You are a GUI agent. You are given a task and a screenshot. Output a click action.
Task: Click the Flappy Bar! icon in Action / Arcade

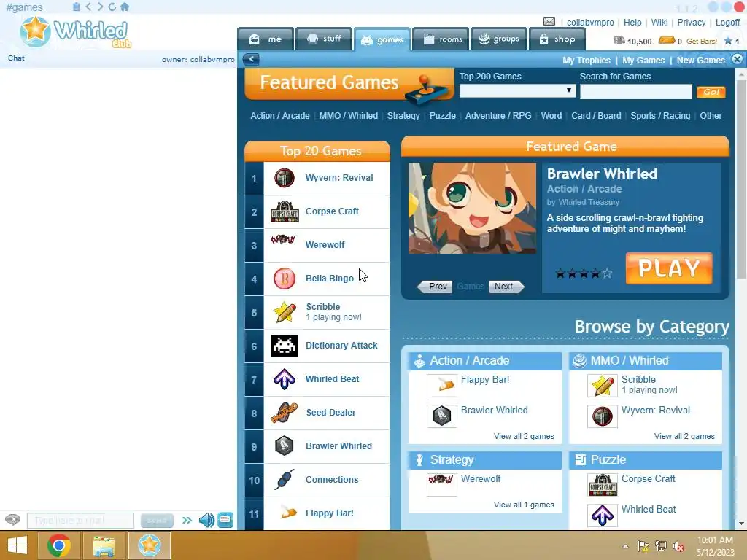click(x=441, y=385)
